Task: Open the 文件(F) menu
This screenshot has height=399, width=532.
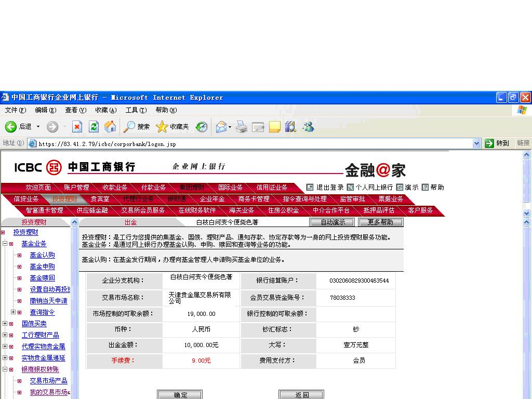Action: (x=16, y=110)
